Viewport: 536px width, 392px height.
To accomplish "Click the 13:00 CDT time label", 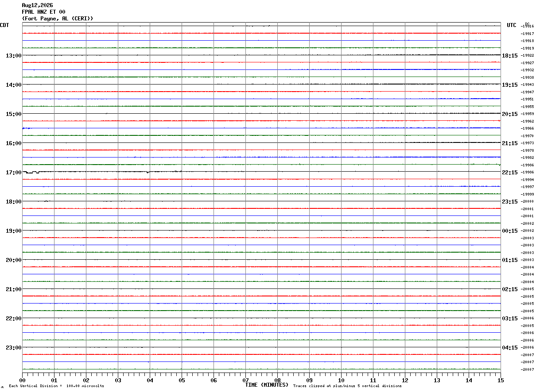I will click(14, 56).
